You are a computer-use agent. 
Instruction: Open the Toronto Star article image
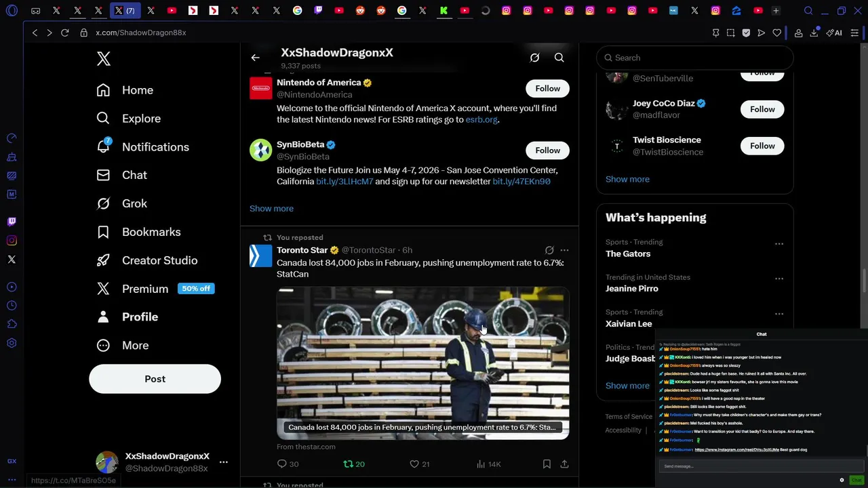click(x=422, y=363)
